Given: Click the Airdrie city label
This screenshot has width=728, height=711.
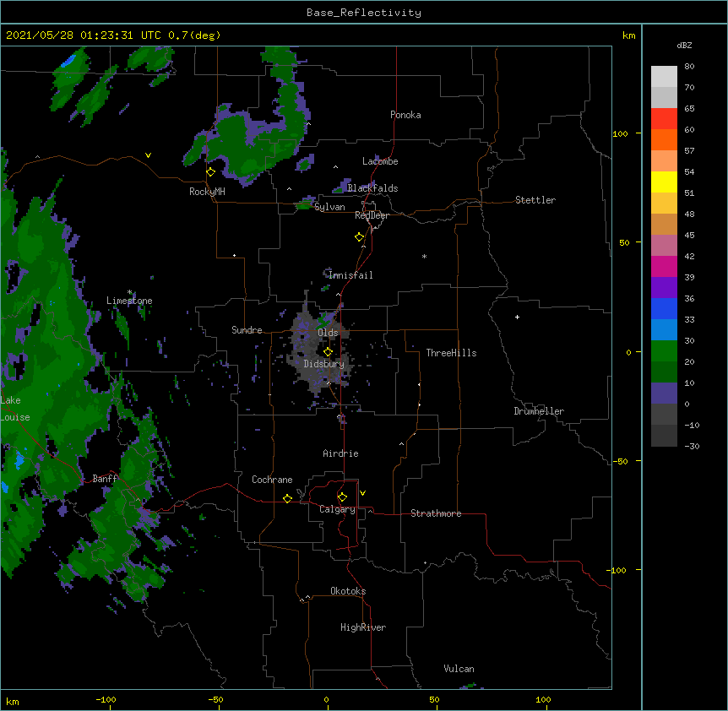Looking at the screenshot, I should coord(341,453).
